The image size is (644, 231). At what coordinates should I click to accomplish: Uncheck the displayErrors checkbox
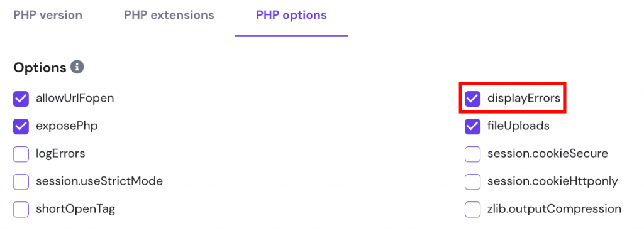click(x=473, y=99)
